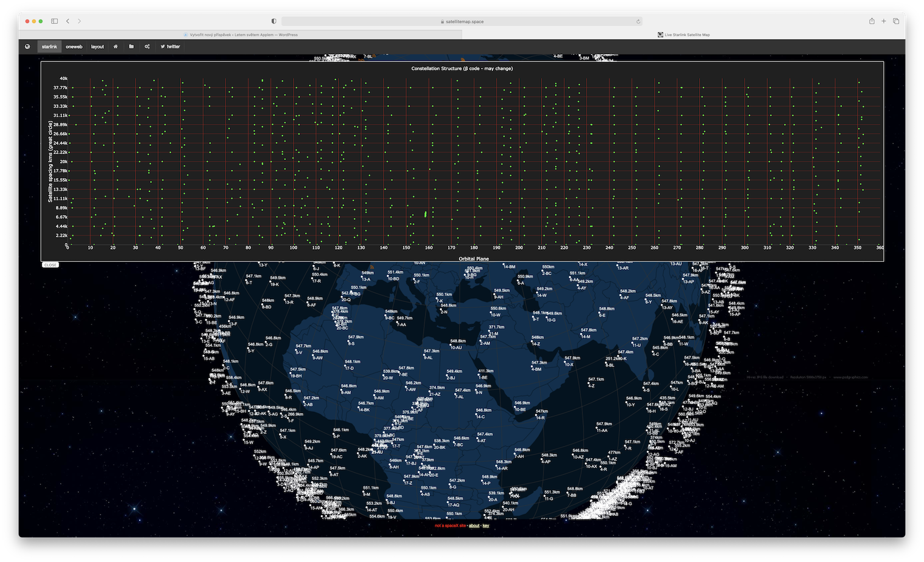Go back in Safari history

pyautogui.click(x=67, y=21)
